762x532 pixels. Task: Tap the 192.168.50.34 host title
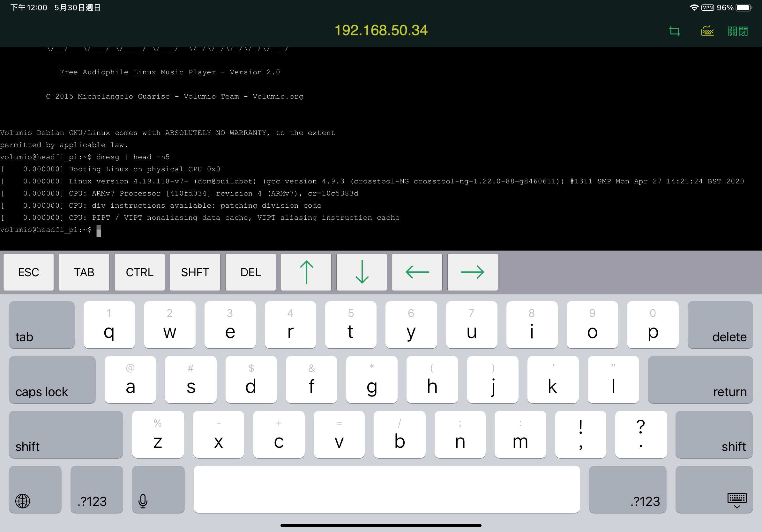click(381, 31)
